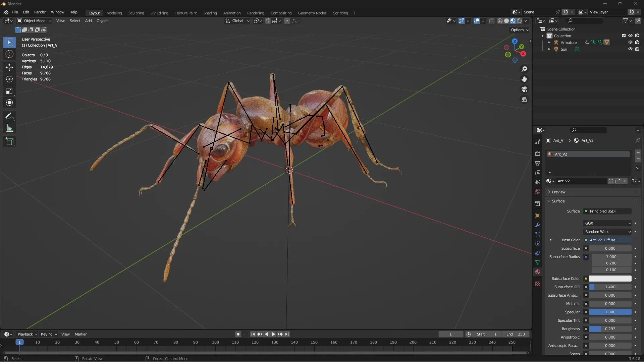
Task: Open the Global transform orientation dropdown
Action: 237,21
